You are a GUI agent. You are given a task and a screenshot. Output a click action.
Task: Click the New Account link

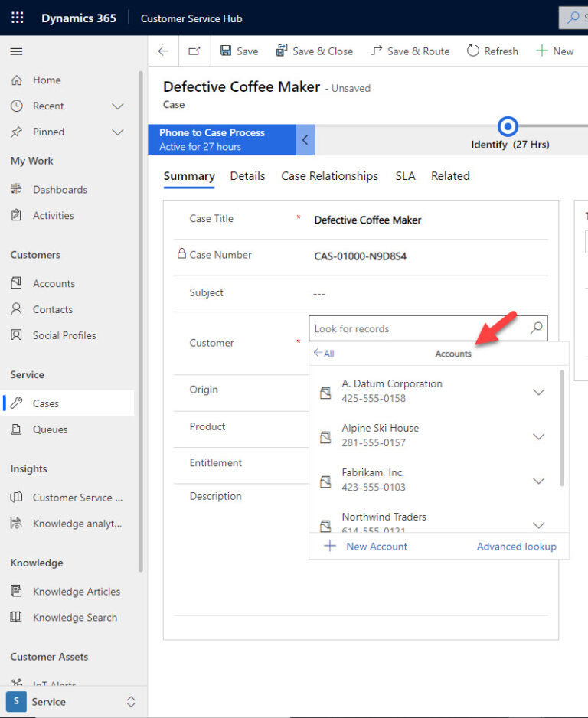[377, 547]
